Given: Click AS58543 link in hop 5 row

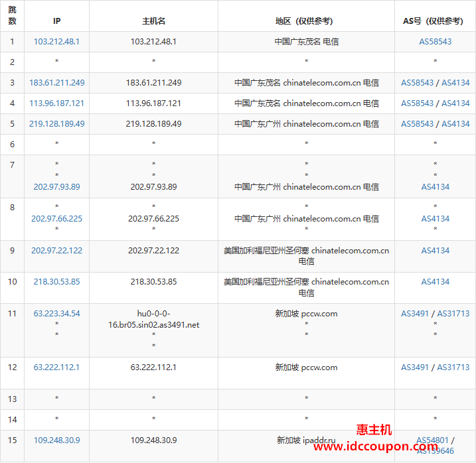Looking at the screenshot, I should [418, 124].
